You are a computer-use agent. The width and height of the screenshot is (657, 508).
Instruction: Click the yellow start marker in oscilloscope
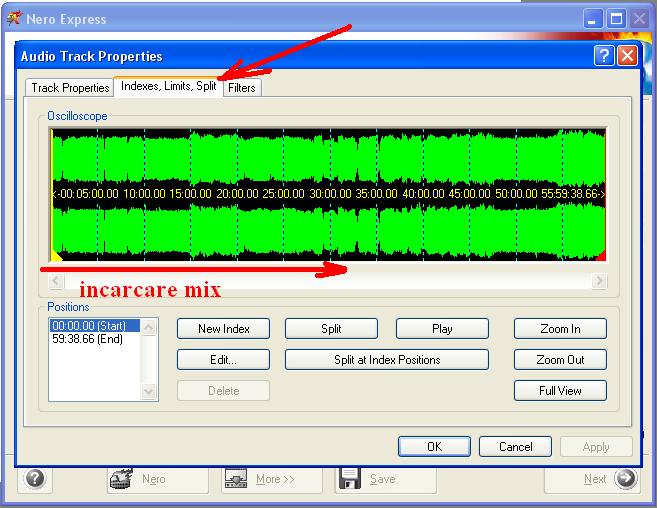click(x=55, y=255)
